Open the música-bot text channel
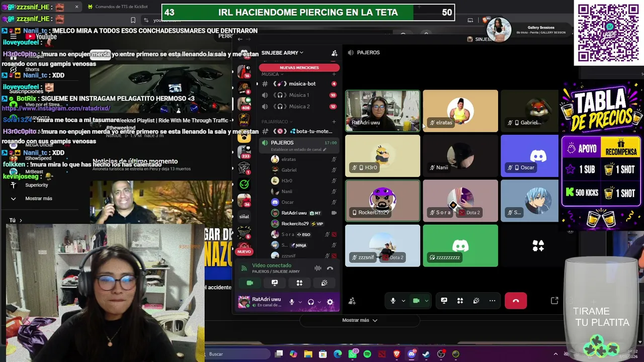This screenshot has width=644, height=362. 299,83
